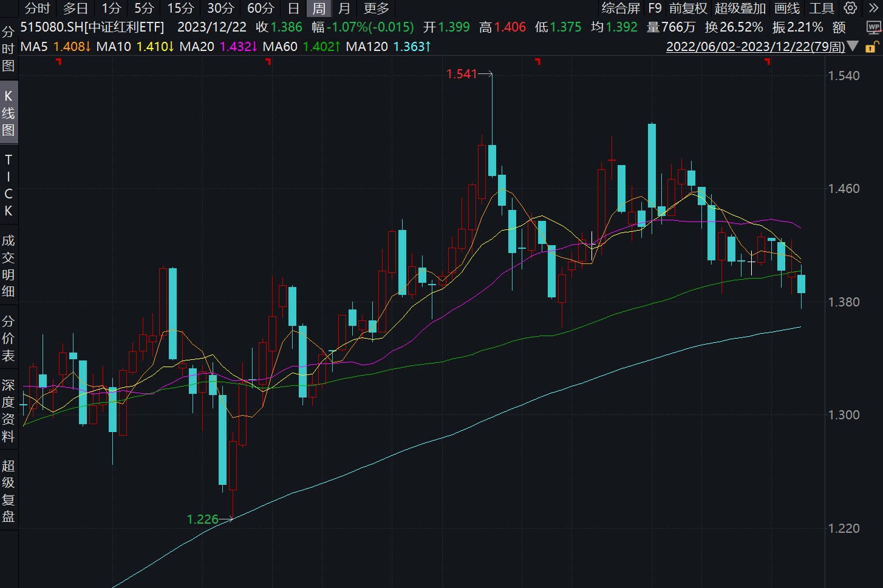This screenshot has width=883, height=588.
Task: Click the volume 量766万 value
Action: [671, 27]
